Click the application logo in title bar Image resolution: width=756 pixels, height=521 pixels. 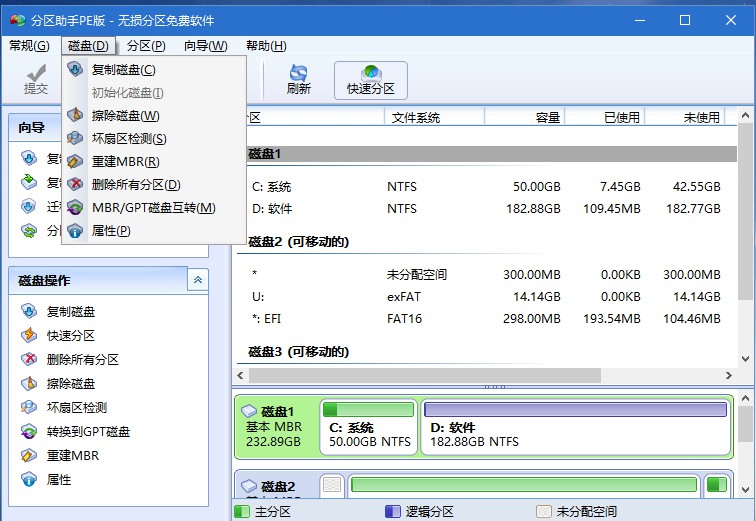click(x=17, y=20)
